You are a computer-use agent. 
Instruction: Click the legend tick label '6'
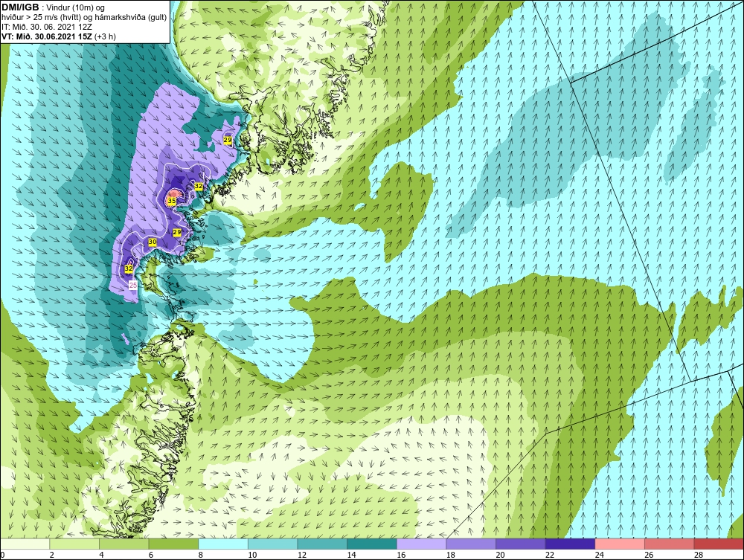point(151,555)
